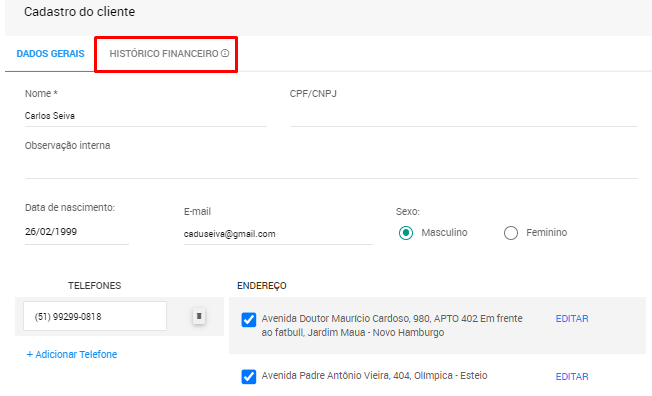652x396 pixels.
Task: Uncheck the Avenida Doutor Maurício Cardoso address
Action: [x=249, y=320]
